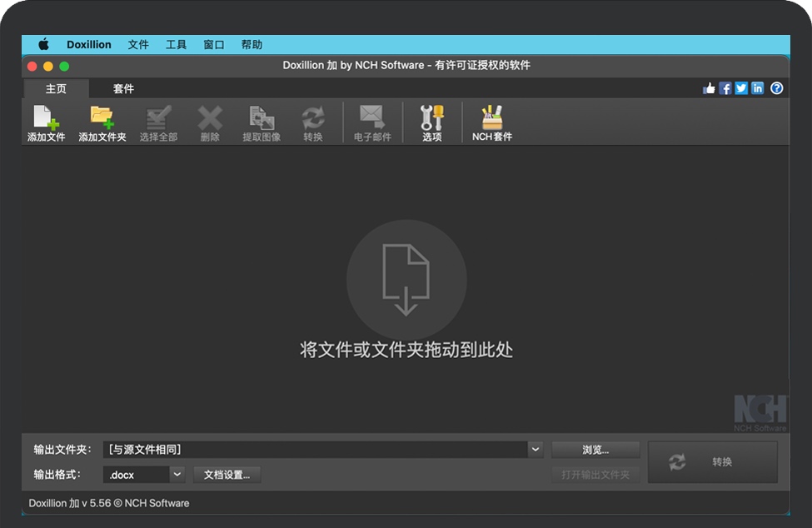Open the 添加文件夹 tool
The height and width of the screenshot is (528, 812).
pos(102,121)
